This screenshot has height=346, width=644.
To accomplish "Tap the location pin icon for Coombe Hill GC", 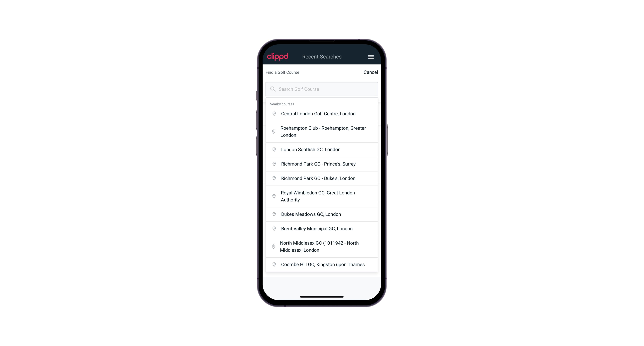I will click(x=273, y=265).
